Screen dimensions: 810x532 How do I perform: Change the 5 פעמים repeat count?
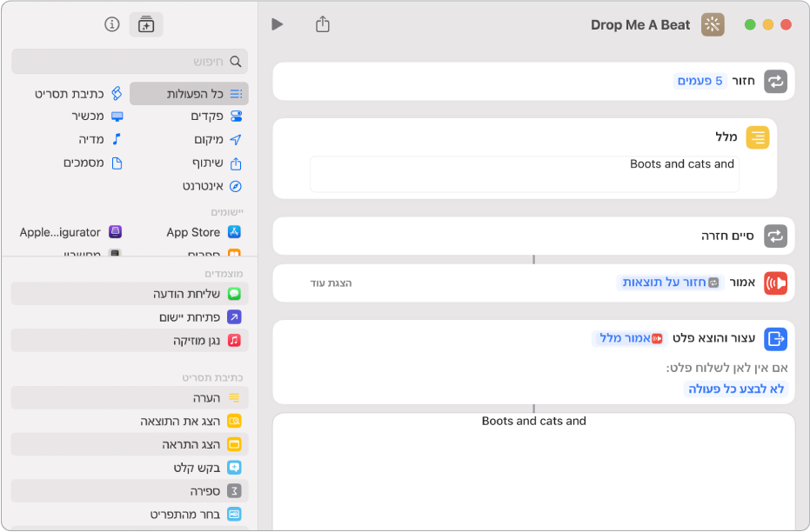tap(700, 81)
